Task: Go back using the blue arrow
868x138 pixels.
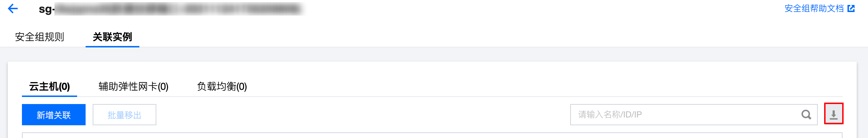Action: point(13,8)
